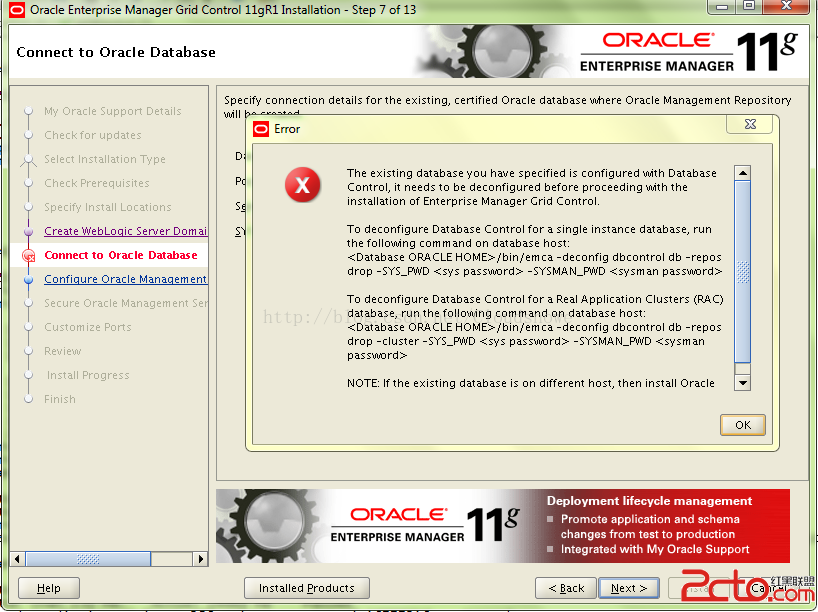Click the Oracle icon in Error title
Viewport: 818px width, 612px height.
(261, 129)
